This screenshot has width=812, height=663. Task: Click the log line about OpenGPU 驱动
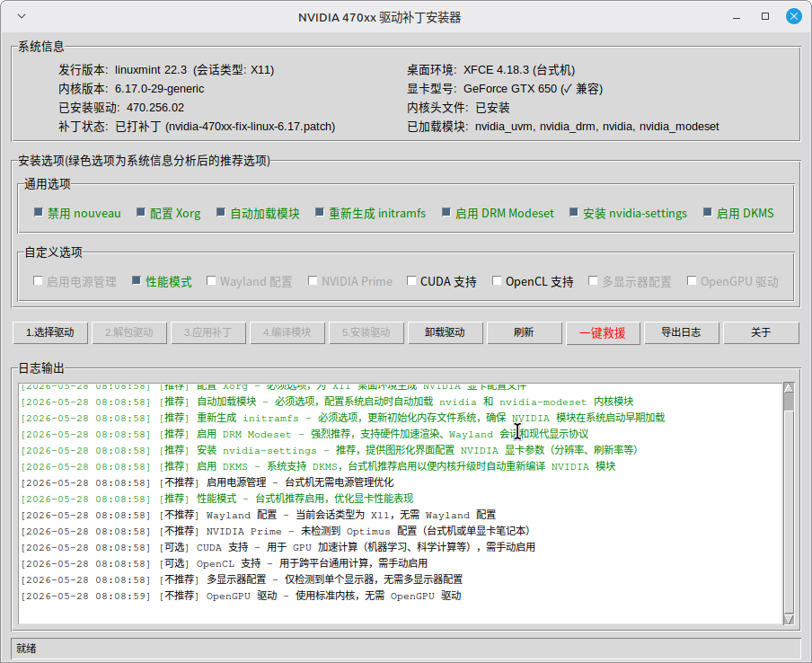(241, 596)
